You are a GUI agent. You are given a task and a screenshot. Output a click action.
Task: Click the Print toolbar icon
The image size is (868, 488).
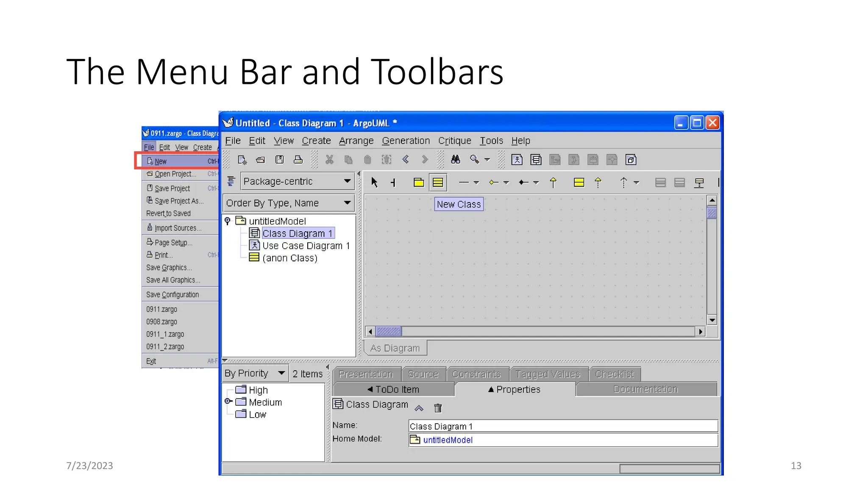click(x=298, y=160)
